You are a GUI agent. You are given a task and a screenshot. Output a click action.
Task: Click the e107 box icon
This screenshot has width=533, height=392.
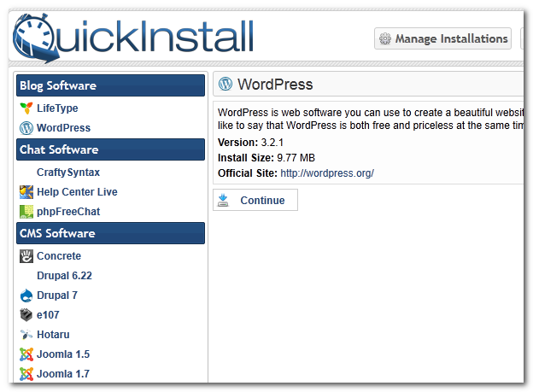click(26, 315)
